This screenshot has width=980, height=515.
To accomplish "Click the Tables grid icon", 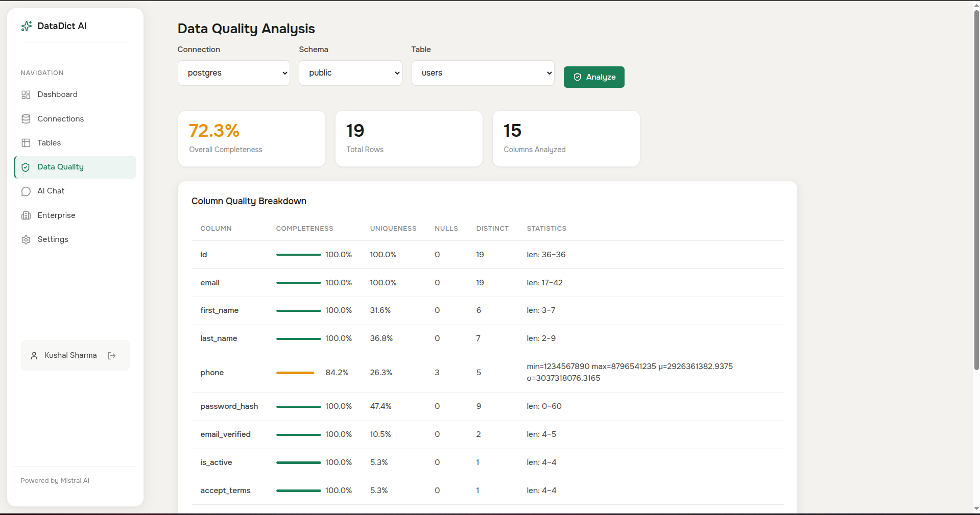I will tap(26, 143).
